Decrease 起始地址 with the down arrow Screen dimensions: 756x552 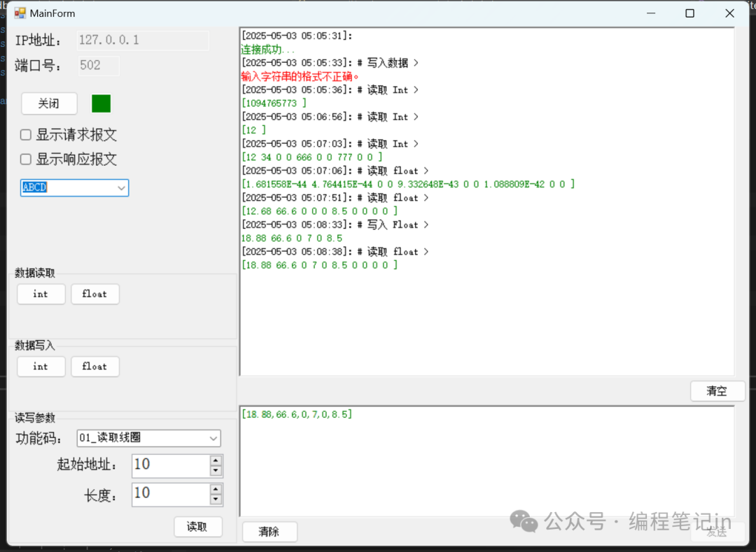pyautogui.click(x=216, y=471)
